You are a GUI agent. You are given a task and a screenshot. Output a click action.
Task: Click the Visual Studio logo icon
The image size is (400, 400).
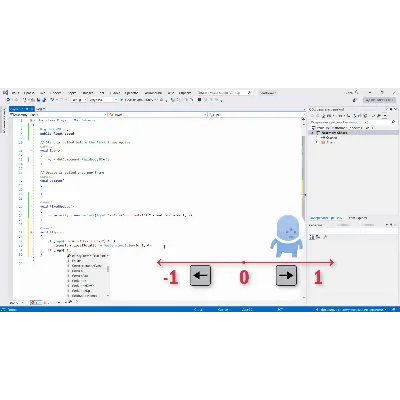coord(5,93)
